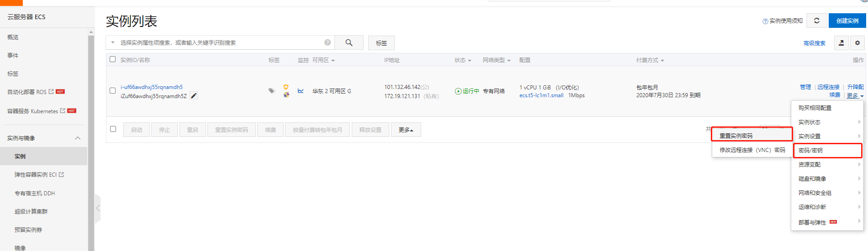
Task: Open the monitoring chart icon for instance
Action: point(301,91)
